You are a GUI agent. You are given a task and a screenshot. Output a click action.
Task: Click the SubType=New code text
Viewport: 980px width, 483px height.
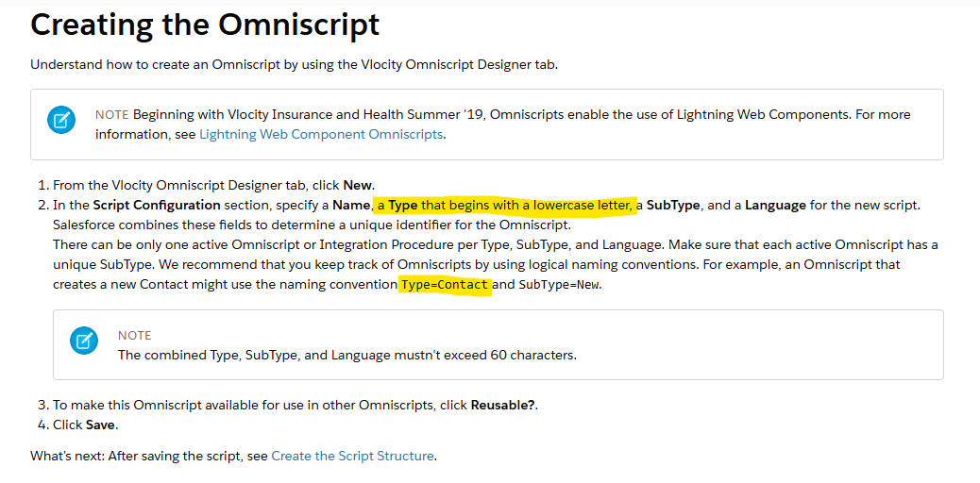click(x=559, y=286)
